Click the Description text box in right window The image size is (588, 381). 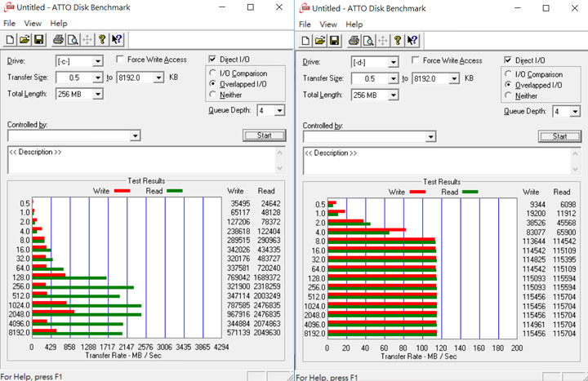pos(440,162)
